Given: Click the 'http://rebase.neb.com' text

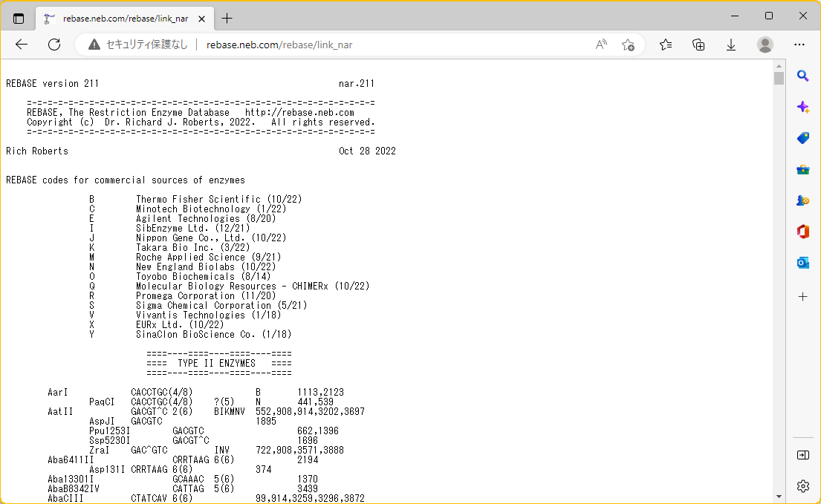Looking at the screenshot, I should click(299, 112).
